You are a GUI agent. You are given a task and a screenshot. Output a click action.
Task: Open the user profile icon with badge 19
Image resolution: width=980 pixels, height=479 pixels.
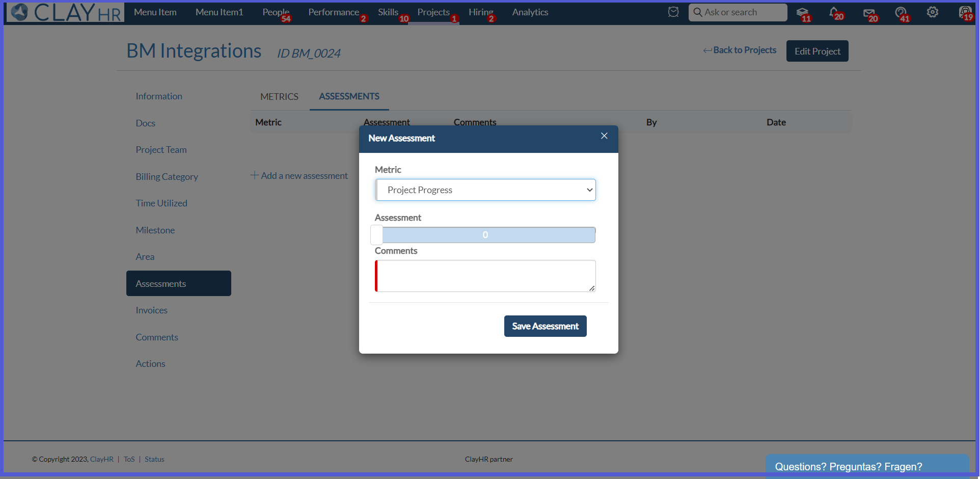click(x=965, y=12)
